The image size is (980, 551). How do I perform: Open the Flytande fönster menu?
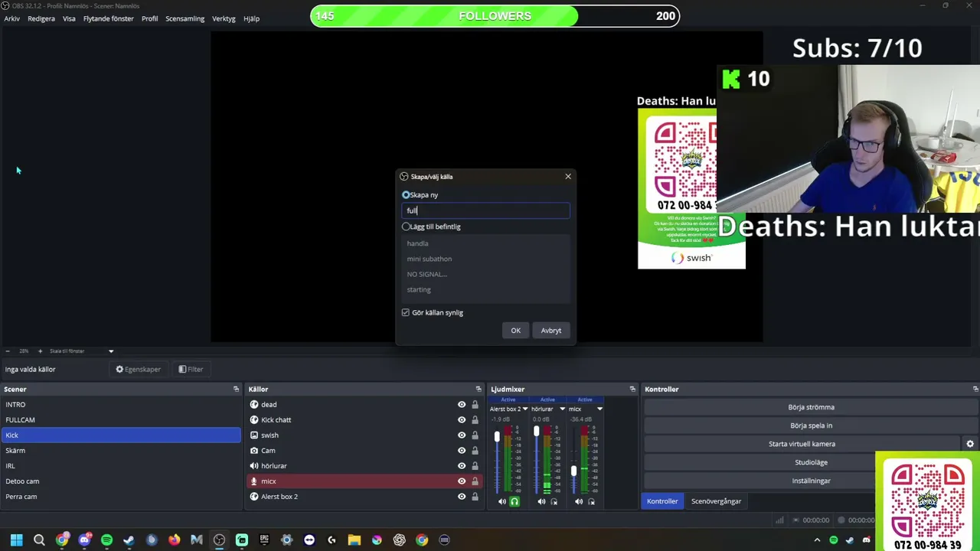click(x=108, y=18)
